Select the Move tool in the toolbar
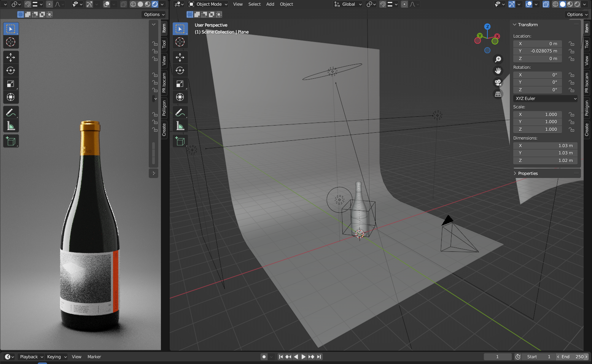592x364 pixels. 180,57
